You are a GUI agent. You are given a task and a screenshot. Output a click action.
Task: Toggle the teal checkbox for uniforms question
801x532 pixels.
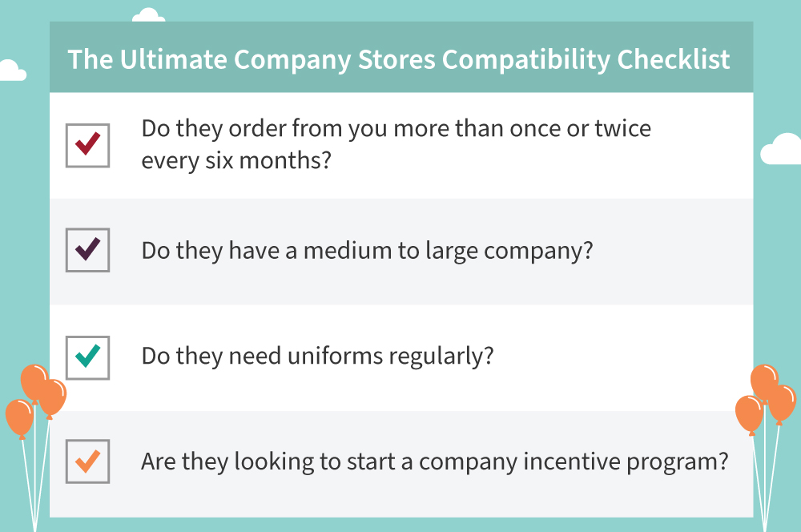click(x=87, y=356)
